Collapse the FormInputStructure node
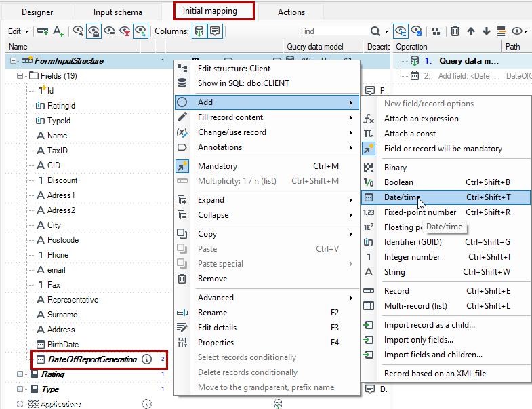 pos(13,61)
